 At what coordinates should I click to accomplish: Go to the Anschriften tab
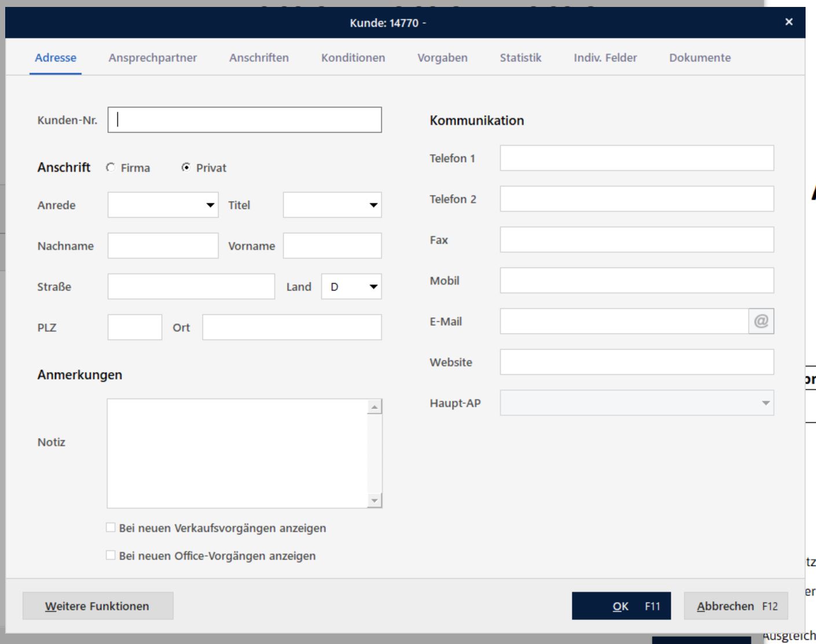pyautogui.click(x=259, y=58)
